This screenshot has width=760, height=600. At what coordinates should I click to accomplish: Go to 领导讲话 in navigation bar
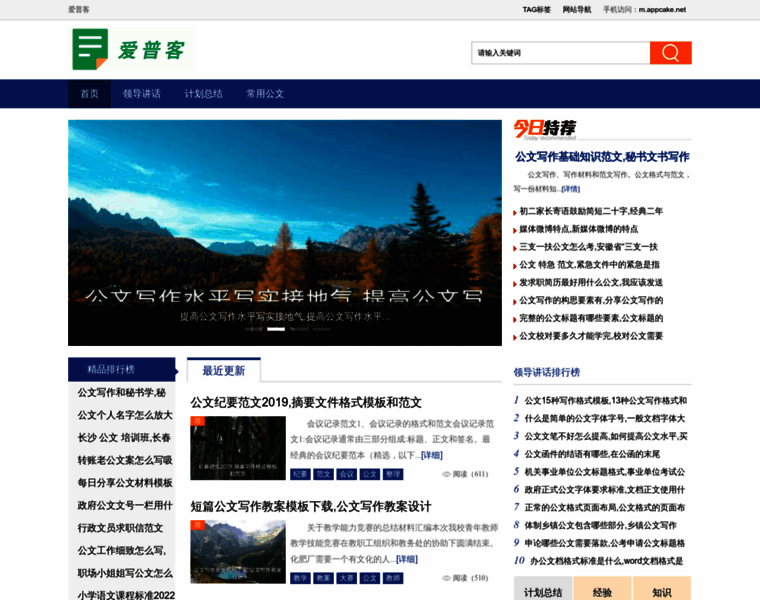[x=142, y=94]
